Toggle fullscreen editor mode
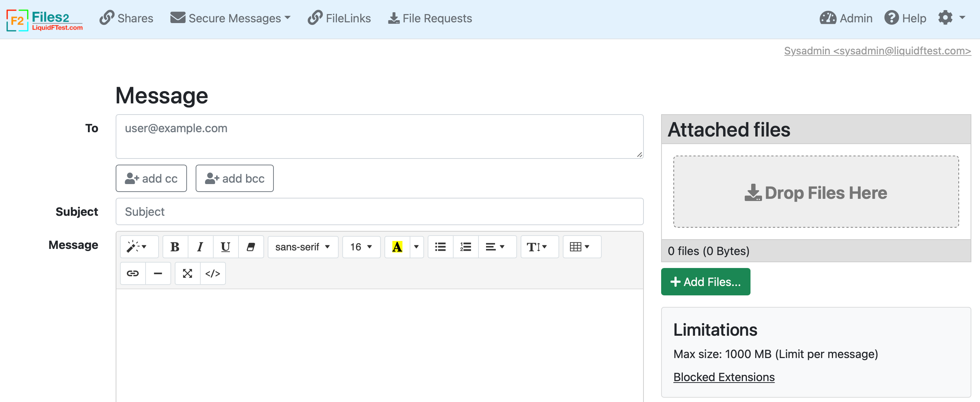Screen dimensions: 980x402 188,273
